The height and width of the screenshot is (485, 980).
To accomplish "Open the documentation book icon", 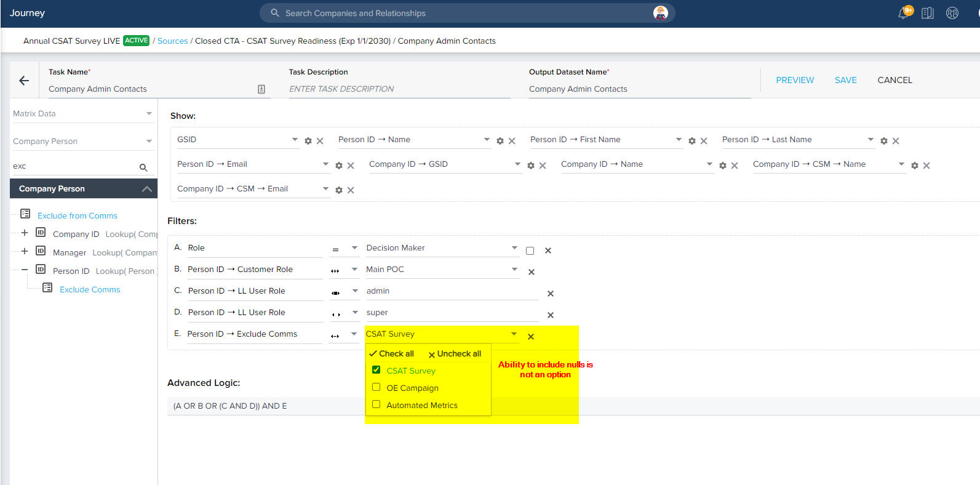I will pyautogui.click(x=928, y=13).
